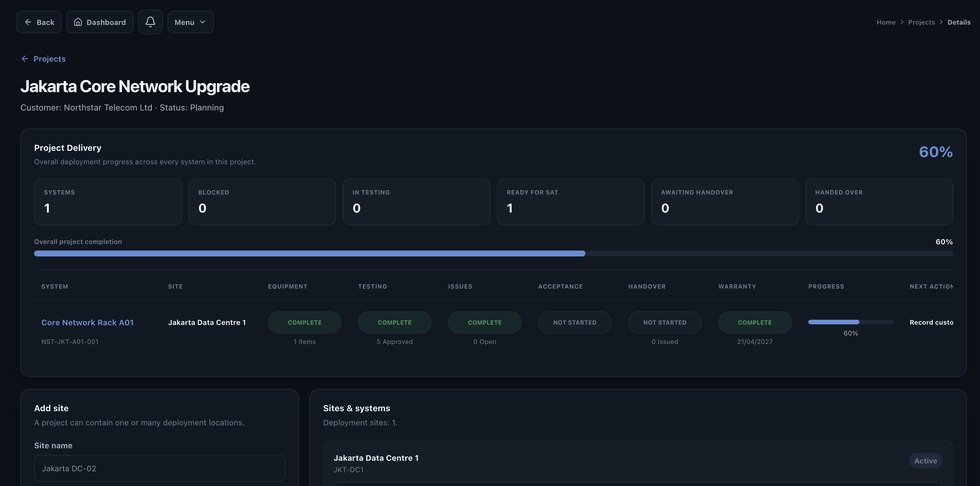Screen dimensions: 980x486
Task: Click the NST-JKT-A01-001 system code
Action: point(70,342)
